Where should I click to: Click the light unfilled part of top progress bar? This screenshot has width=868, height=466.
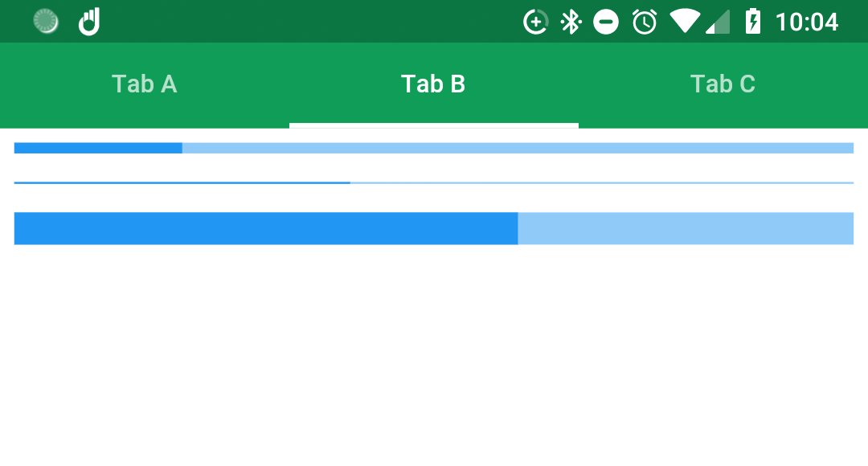pos(518,148)
